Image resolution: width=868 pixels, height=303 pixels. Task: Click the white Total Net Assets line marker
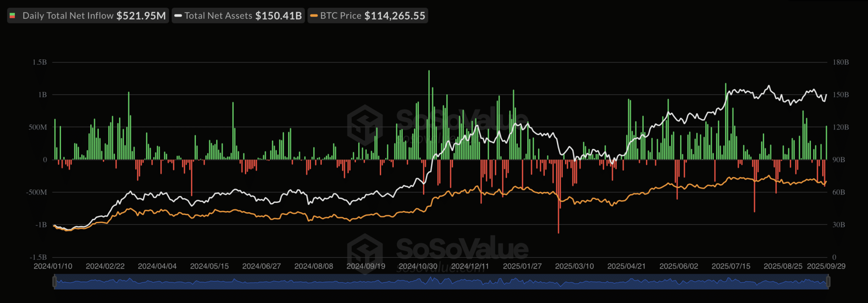pos(178,16)
